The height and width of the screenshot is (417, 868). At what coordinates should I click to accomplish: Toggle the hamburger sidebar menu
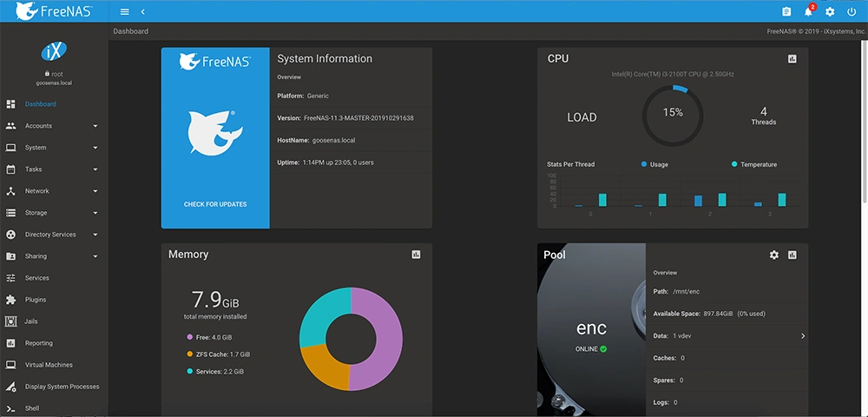tap(124, 12)
